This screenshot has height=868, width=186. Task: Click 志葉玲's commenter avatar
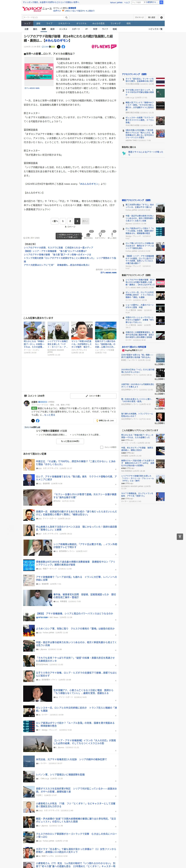26,403
